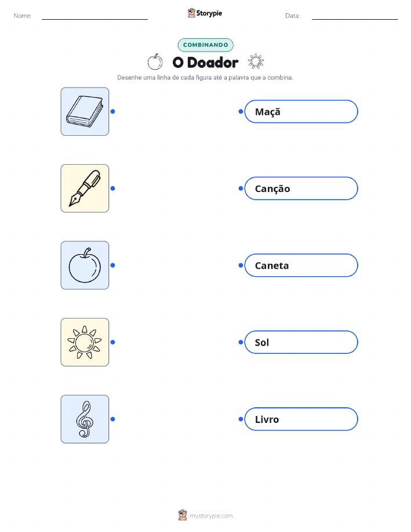Click the Maçã word box

301,111
